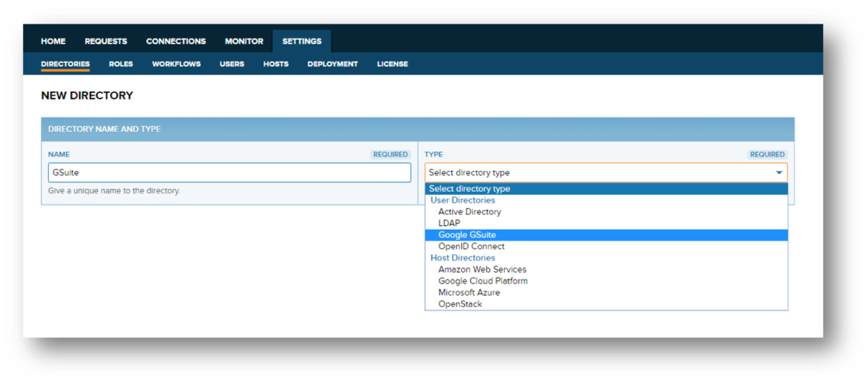Select Google GSuite option

606,235
